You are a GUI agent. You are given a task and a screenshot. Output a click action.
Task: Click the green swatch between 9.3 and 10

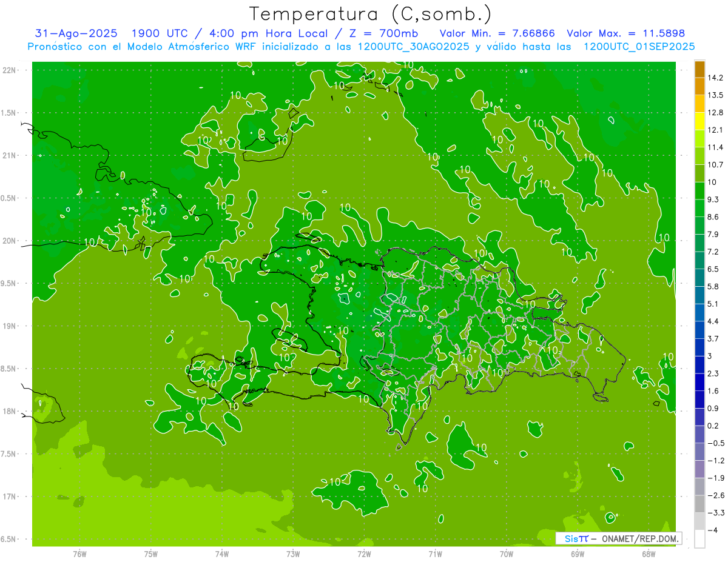click(x=699, y=190)
